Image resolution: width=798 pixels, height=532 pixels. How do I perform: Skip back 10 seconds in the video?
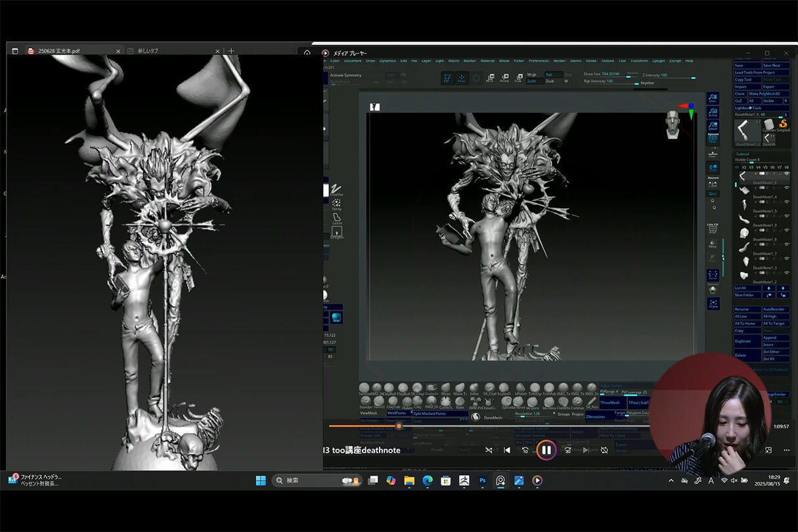pyautogui.click(x=525, y=450)
